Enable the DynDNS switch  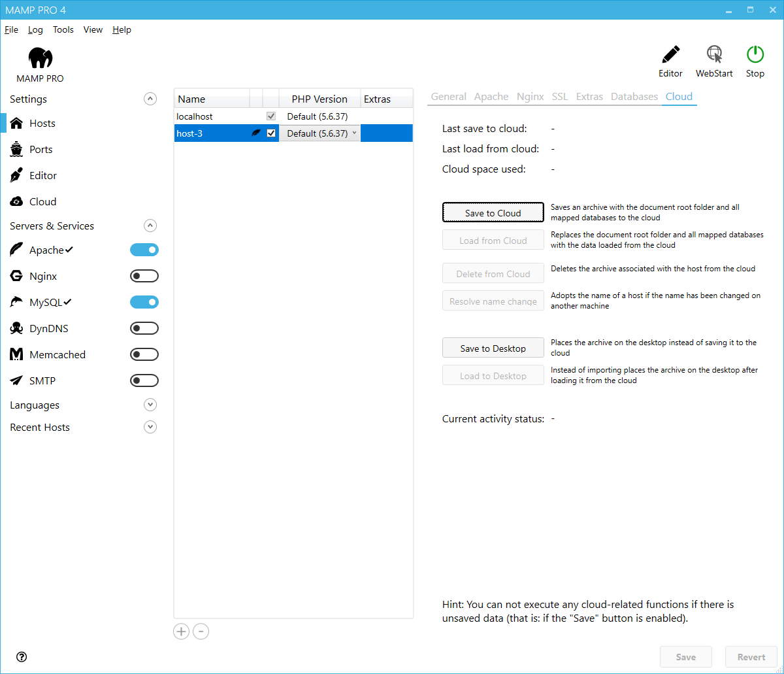click(x=144, y=328)
